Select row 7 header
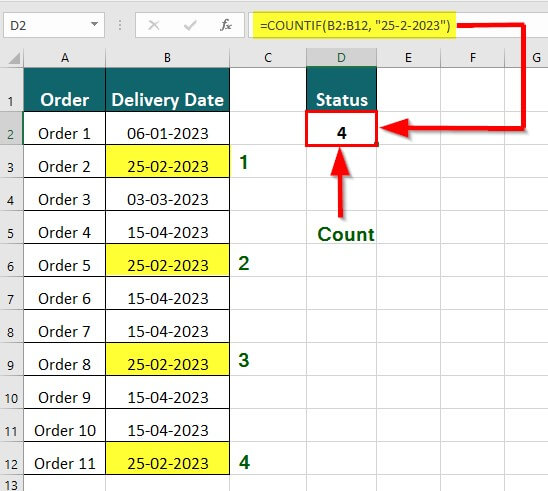 tap(11, 293)
